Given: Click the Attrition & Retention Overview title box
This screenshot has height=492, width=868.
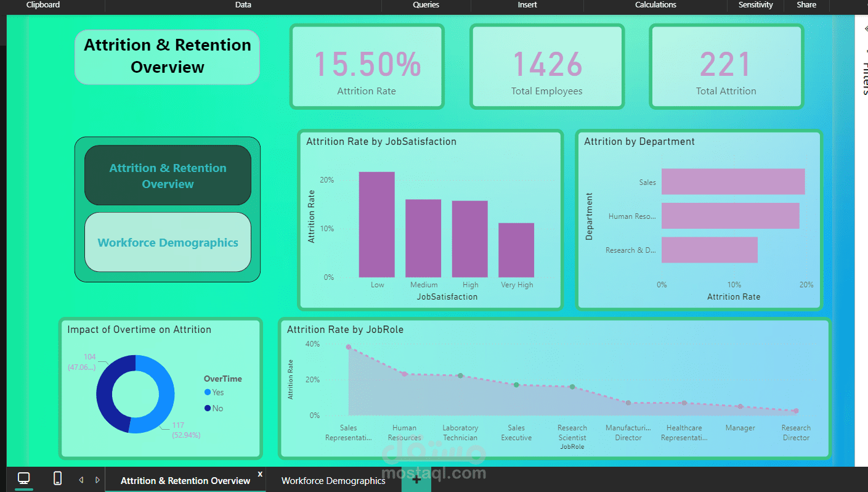Looking at the screenshot, I should pyautogui.click(x=168, y=57).
